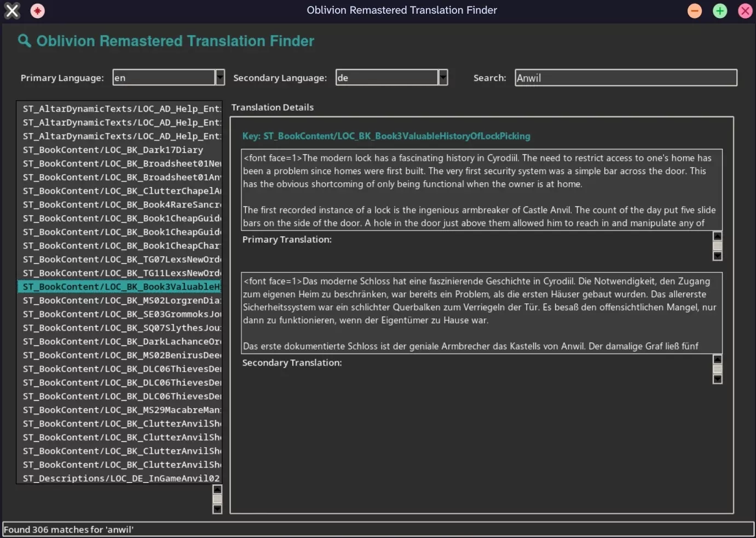Click the 'Found 306 matches' status bar text
Screen dimensions: 756x538
tap(68, 529)
